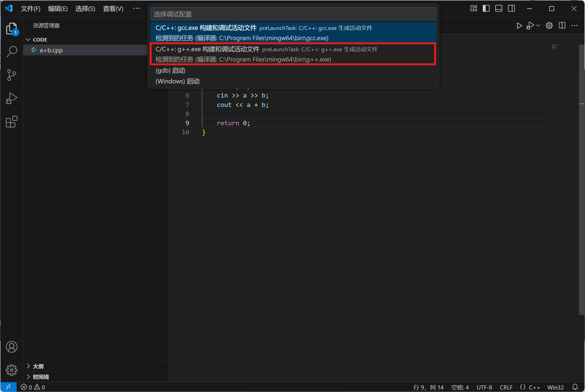The height and width of the screenshot is (392, 585).
Task: Split the editor to the right
Action: [562, 26]
